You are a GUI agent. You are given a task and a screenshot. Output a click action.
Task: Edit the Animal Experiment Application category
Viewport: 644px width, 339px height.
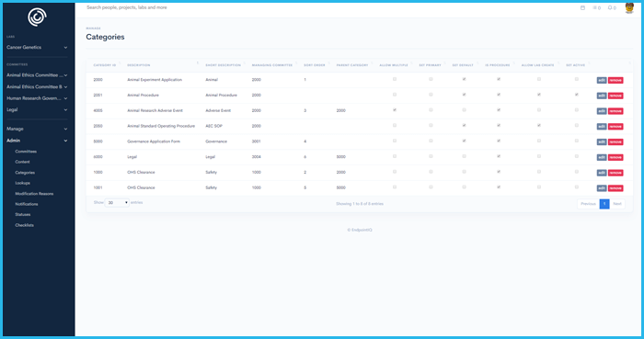pyautogui.click(x=602, y=80)
